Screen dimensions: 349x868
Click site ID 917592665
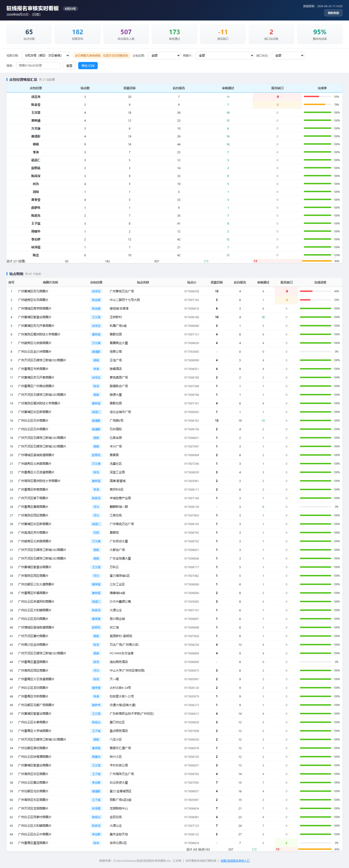[191, 352]
